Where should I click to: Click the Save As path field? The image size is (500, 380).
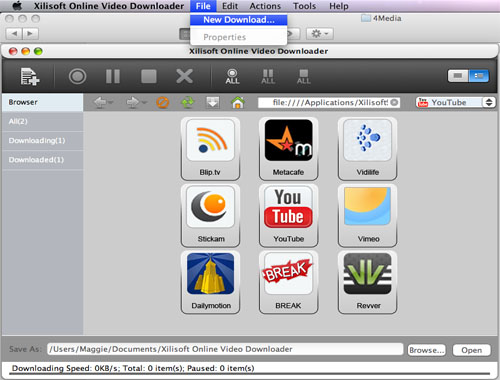(x=225, y=349)
